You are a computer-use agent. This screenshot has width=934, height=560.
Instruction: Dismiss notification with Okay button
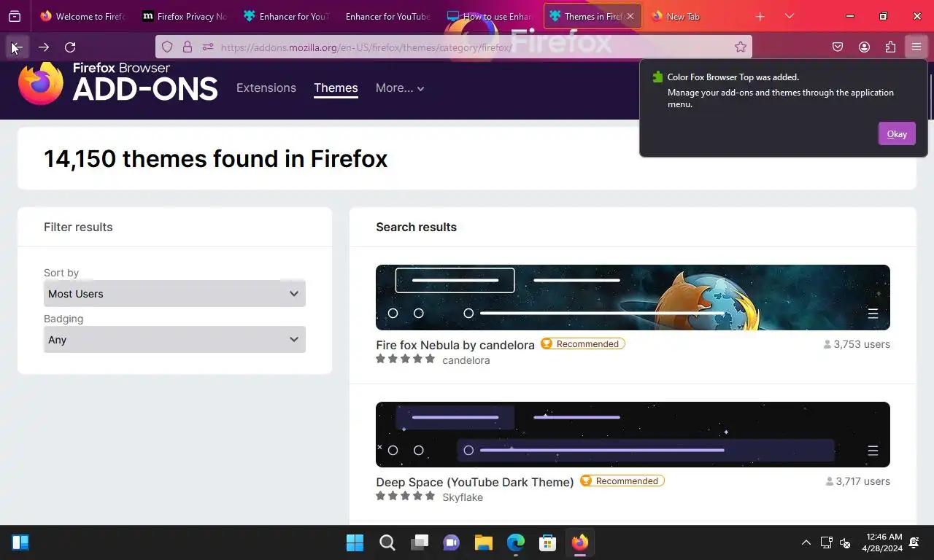tap(897, 133)
